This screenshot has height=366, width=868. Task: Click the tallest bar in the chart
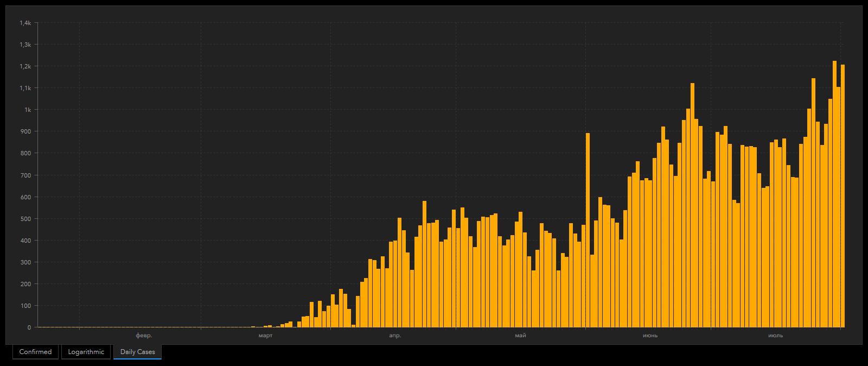(834, 195)
